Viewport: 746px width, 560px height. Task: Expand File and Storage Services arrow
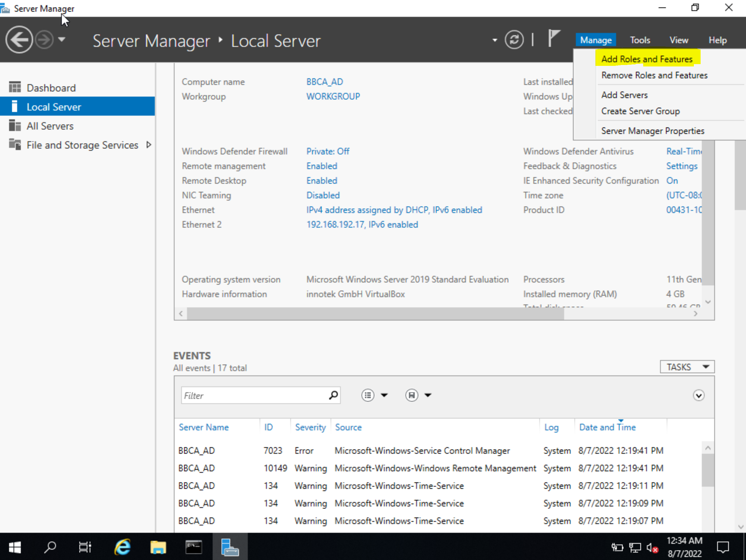(148, 145)
